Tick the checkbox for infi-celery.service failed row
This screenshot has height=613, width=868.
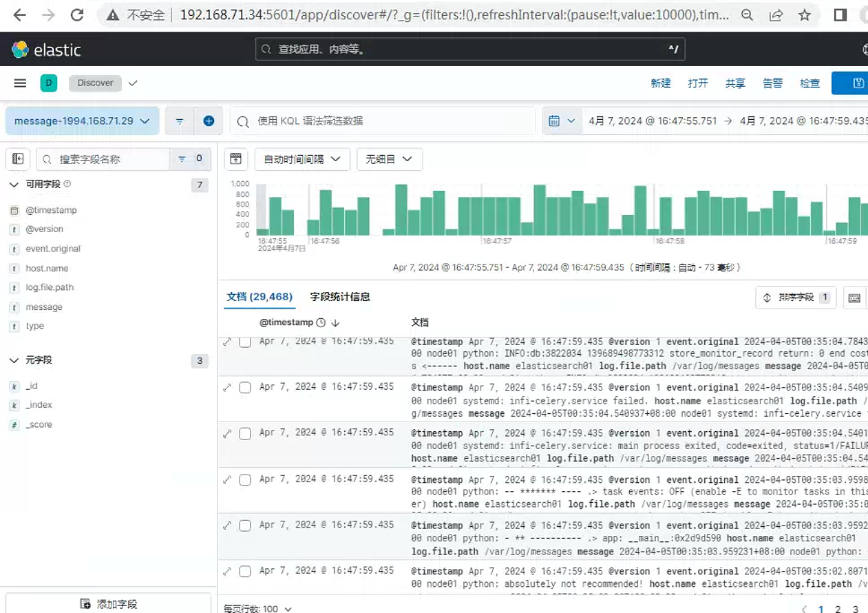[x=245, y=388]
